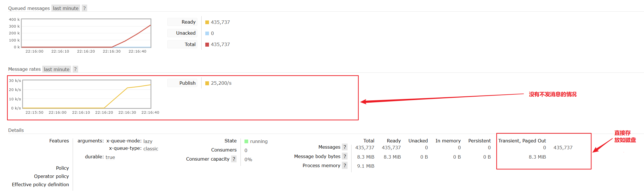644x195 pixels.
Task: Click the Consumer capacity help question mark
Action: (234, 159)
